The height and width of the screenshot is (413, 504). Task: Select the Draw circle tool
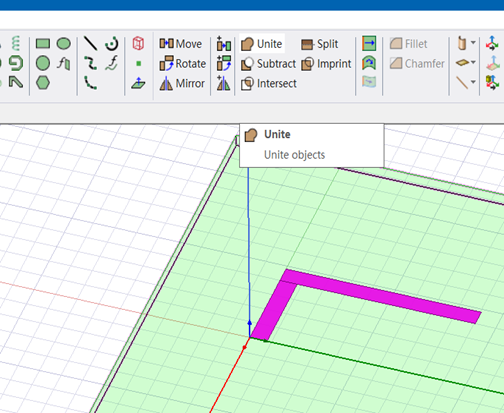point(43,63)
